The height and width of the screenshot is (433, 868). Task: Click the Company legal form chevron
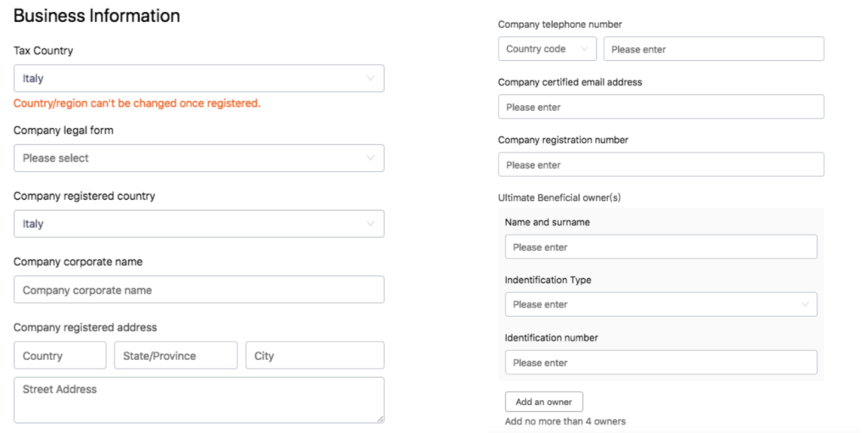[x=371, y=158]
